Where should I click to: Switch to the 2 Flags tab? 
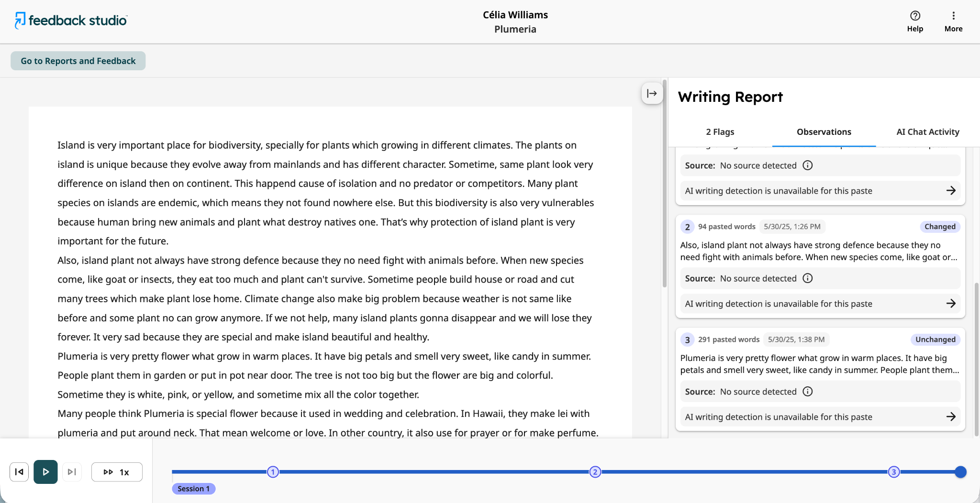pyautogui.click(x=720, y=132)
